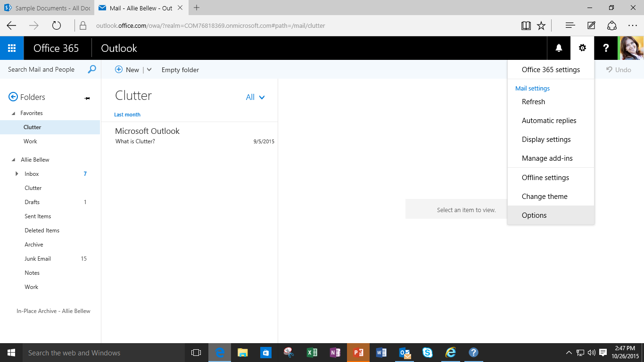Click the Settings gear icon
Screen dimensions: 644x362
(x=582, y=48)
